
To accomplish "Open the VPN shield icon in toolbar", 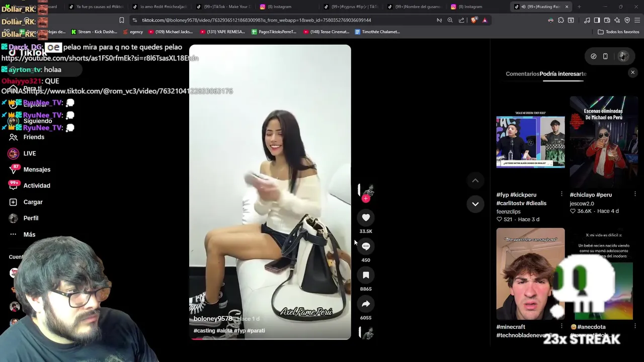I will 627,20.
